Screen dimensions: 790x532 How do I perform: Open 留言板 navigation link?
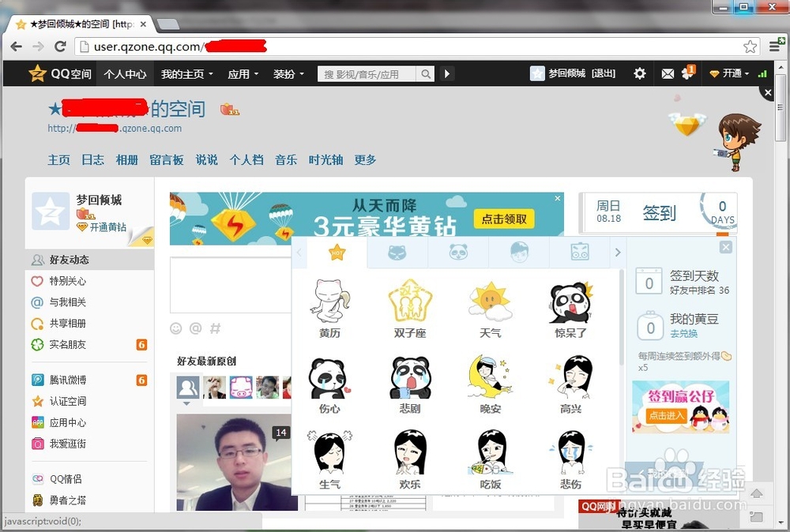pos(166,160)
